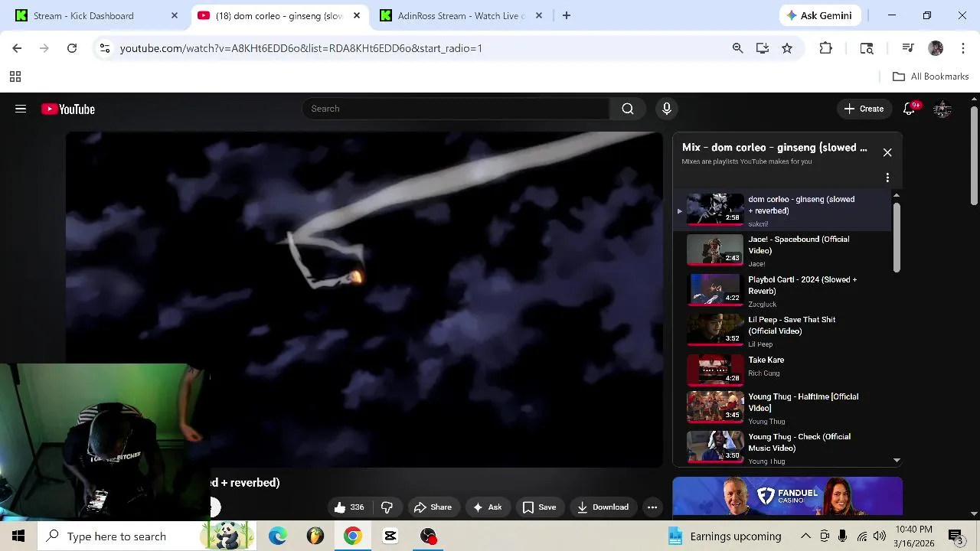Bookmark this tab with star icon

(x=787, y=48)
